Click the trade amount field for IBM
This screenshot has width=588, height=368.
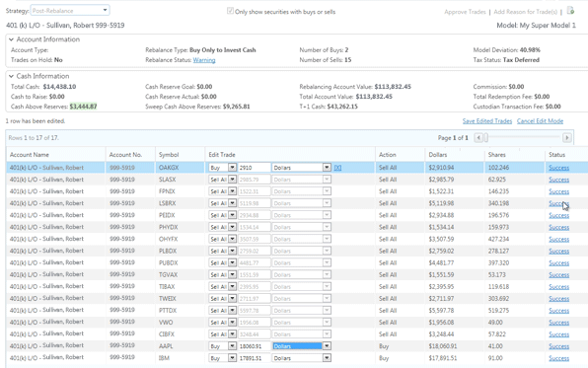[254, 358]
